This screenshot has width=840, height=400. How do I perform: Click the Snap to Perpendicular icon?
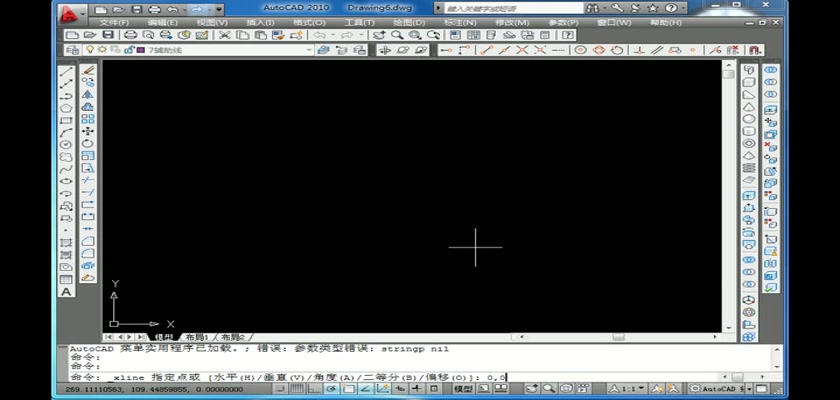click(x=639, y=50)
